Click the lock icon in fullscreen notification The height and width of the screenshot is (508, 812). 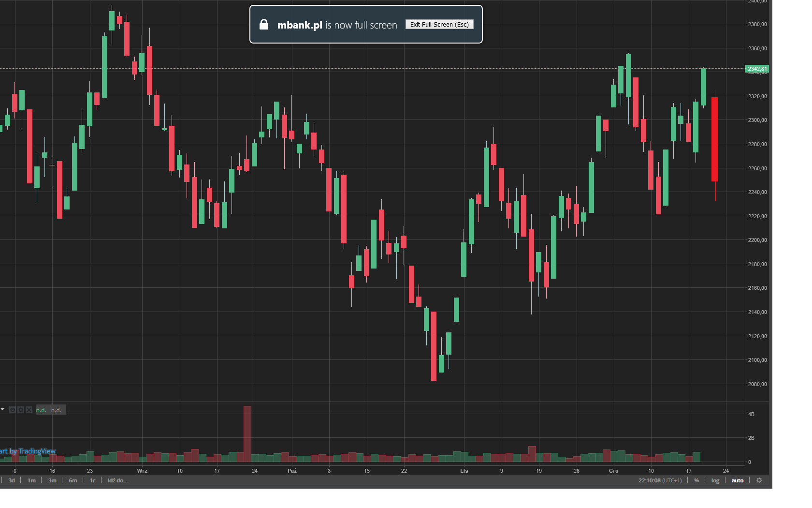pyautogui.click(x=264, y=25)
